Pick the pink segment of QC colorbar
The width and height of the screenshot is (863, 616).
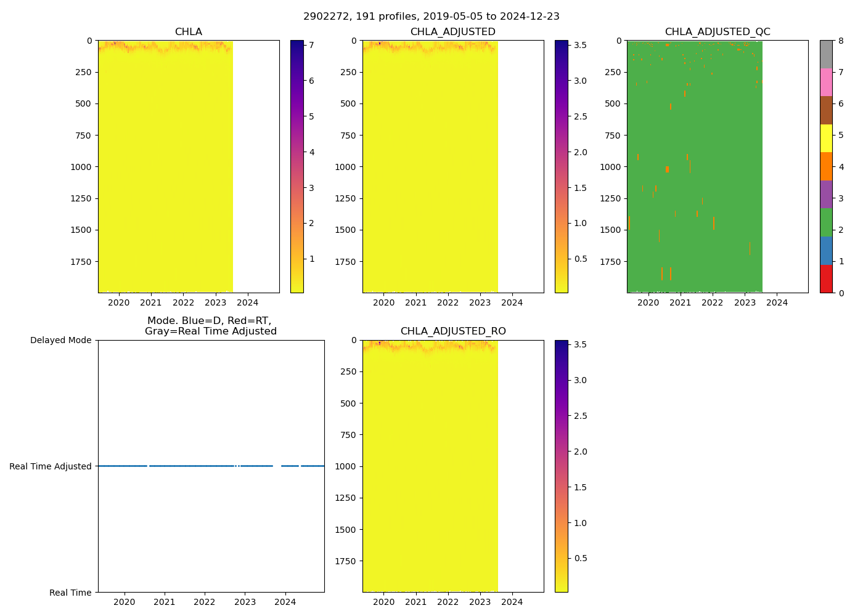click(x=826, y=82)
